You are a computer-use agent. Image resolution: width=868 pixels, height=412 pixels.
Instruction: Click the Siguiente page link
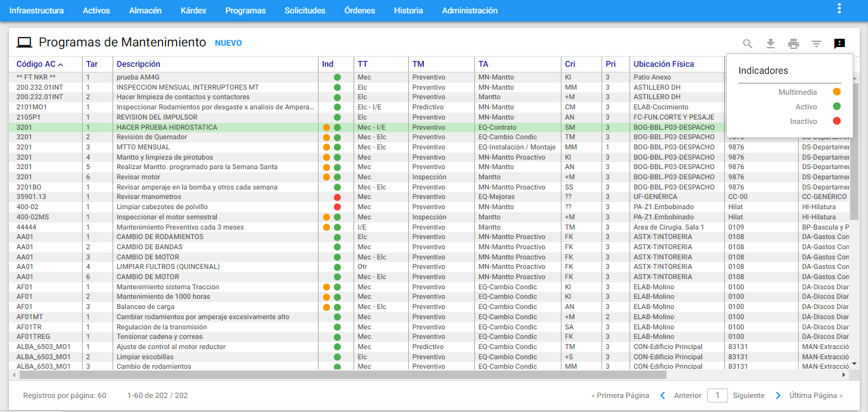748,395
